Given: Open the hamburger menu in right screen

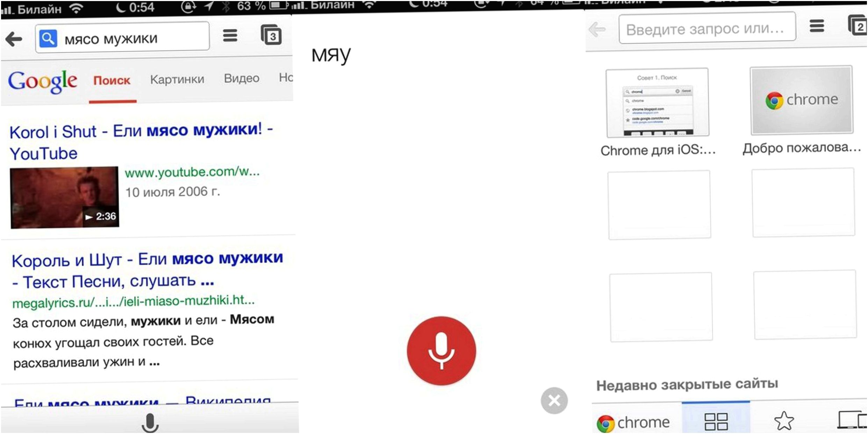Looking at the screenshot, I should click(817, 26).
